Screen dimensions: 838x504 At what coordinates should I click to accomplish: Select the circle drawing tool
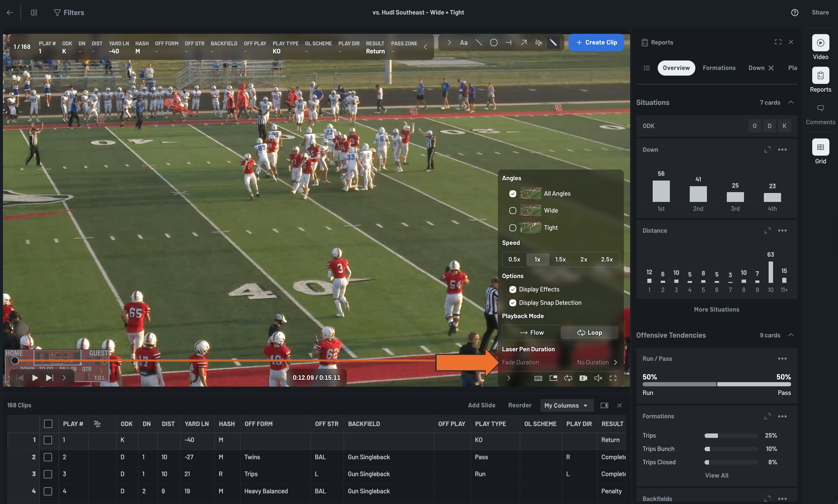point(494,42)
